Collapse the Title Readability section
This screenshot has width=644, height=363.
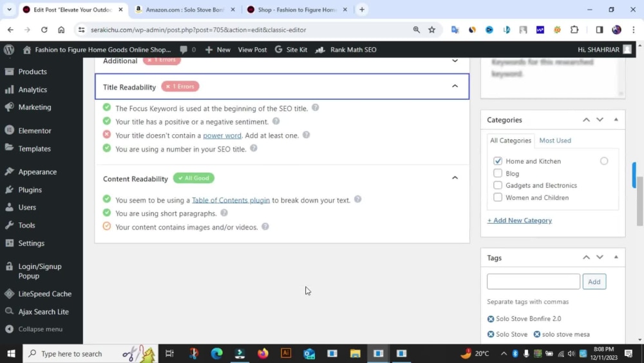tap(455, 86)
